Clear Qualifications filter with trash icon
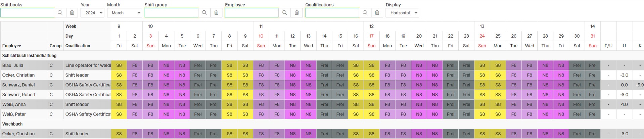This screenshot has height=139, width=644. (377, 13)
